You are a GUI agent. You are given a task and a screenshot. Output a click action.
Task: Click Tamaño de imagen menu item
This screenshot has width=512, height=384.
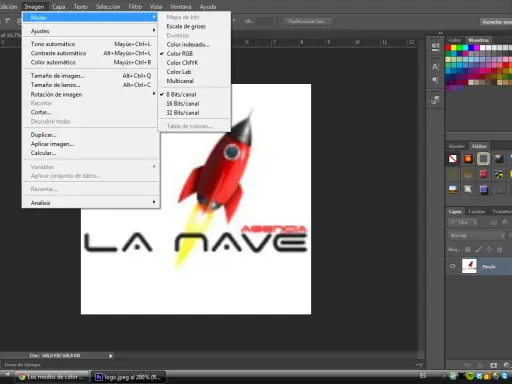tap(90, 76)
